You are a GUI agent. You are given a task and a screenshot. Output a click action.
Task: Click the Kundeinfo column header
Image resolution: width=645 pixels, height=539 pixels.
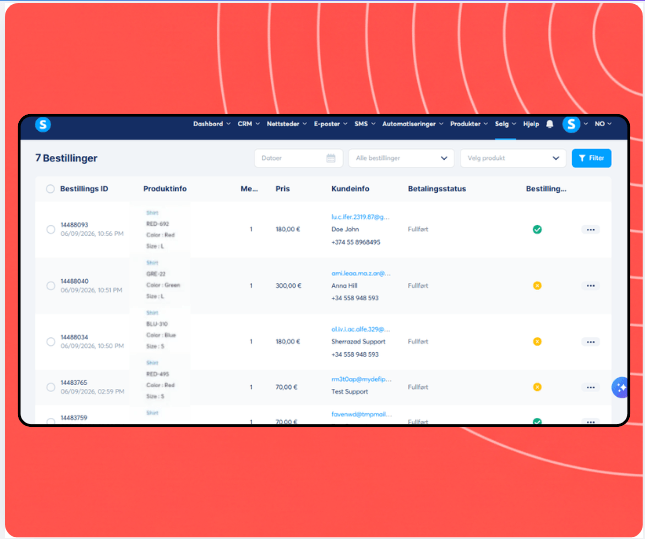coord(350,189)
